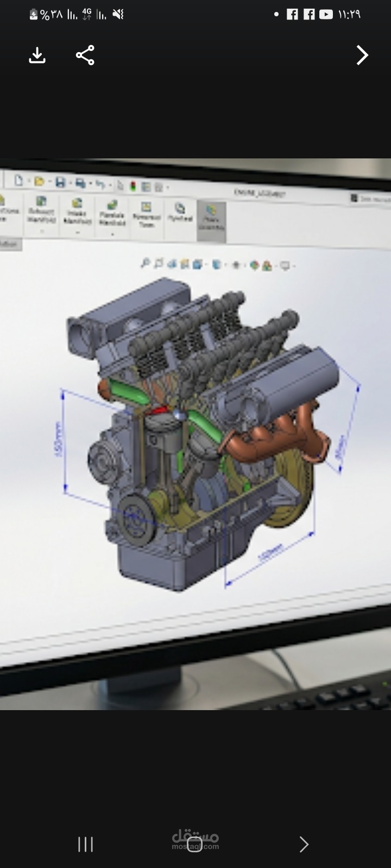Go to next image with right chevron
The image size is (391, 868).
[x=362, y=55]
